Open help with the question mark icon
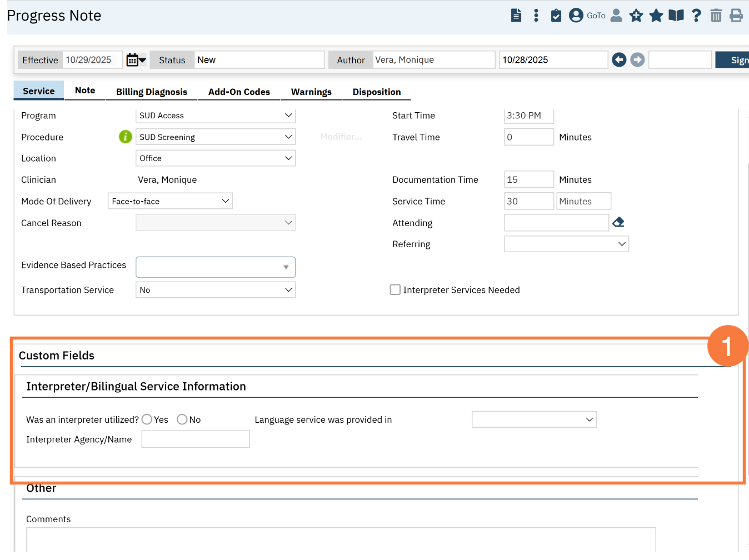Image resolution: width=749 pixels, height=560 pixels. 696,16
